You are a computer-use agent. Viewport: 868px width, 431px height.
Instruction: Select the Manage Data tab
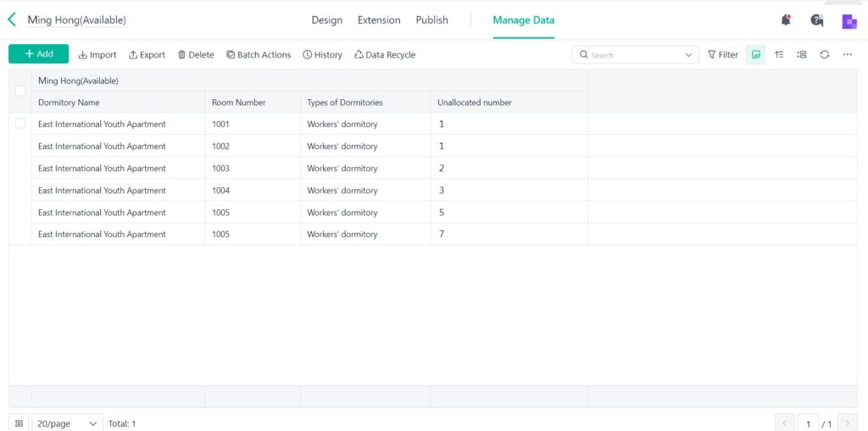coord(524,20)
